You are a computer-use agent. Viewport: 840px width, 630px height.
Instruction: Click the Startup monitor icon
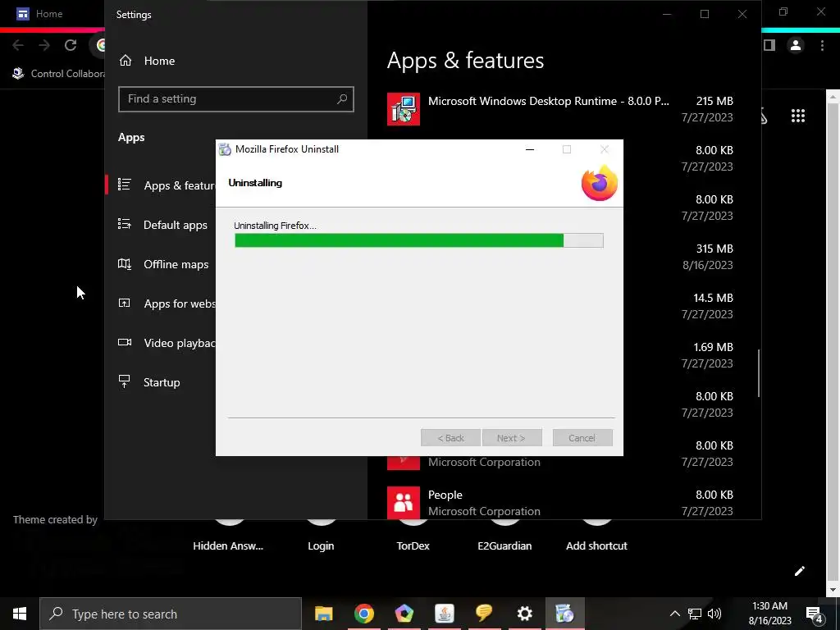(x=125, y=381)
